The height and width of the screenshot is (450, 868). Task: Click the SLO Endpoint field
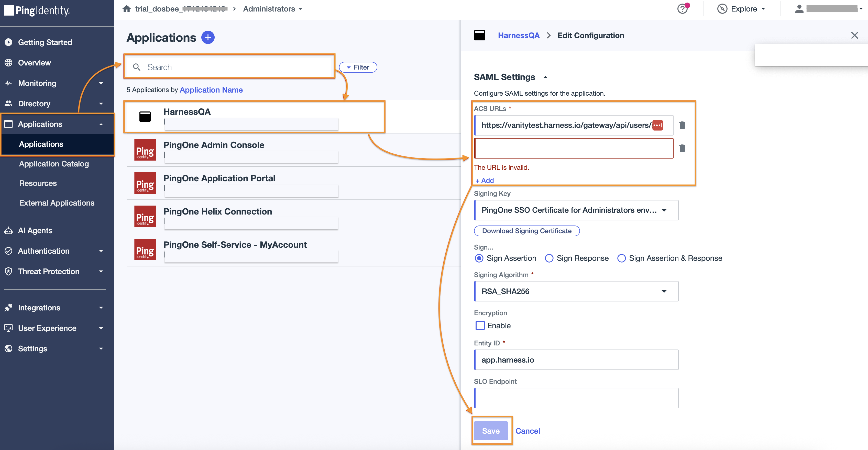pos(576,398)
